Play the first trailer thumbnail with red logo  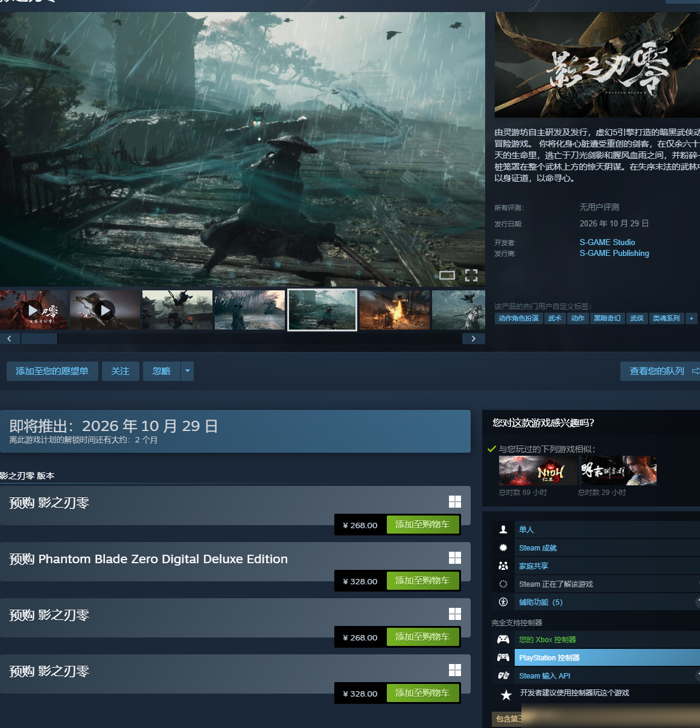pyautogui.click(x=34, y=310)
